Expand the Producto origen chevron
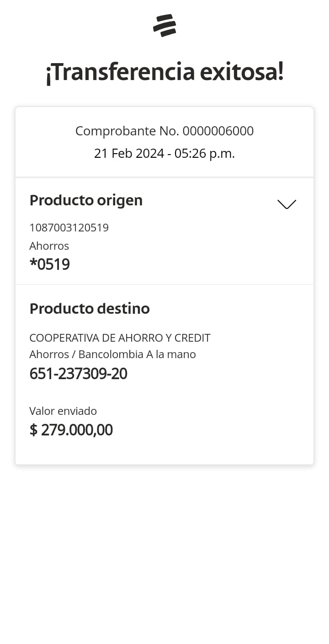The image size is (329, 644). tap(287, 204)
